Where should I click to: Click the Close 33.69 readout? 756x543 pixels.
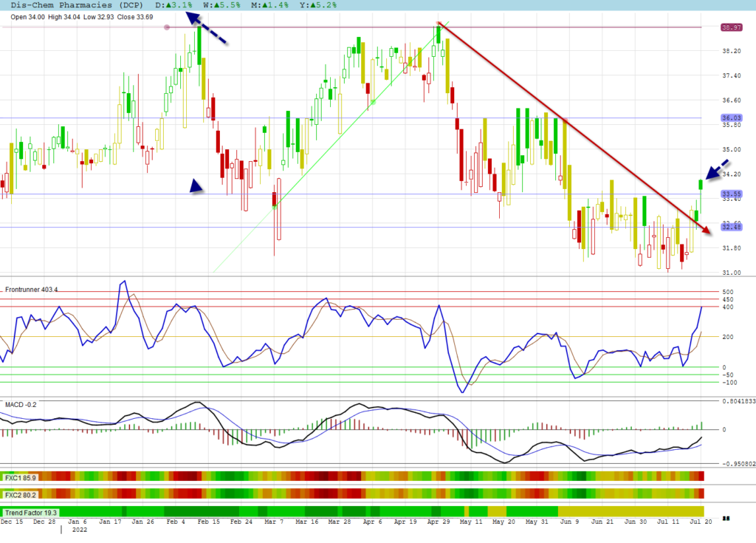[x=135, y=17]
